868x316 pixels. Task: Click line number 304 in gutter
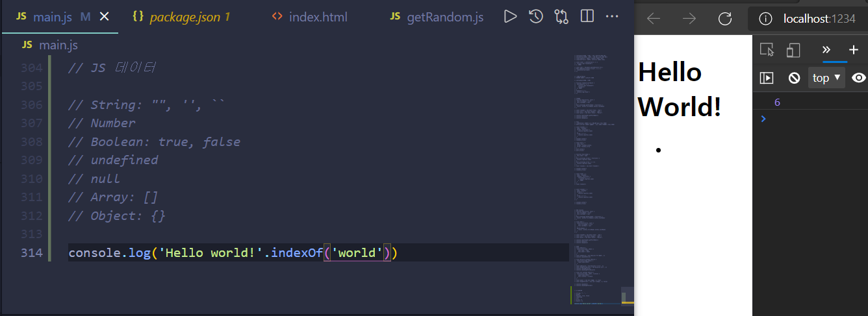point(31,67)
